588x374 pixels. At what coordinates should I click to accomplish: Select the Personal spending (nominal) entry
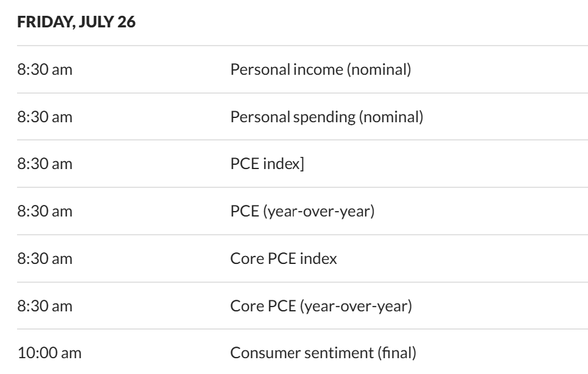click(326, 117)
